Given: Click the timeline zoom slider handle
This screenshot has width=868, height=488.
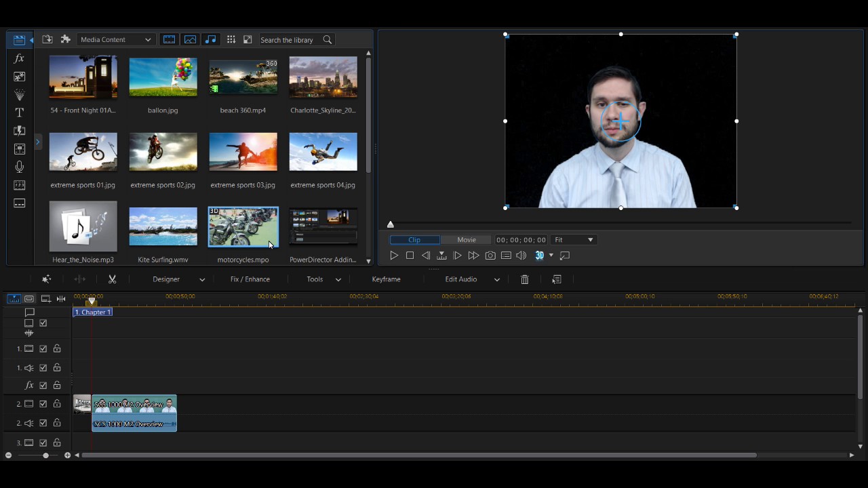Looking at the screenshot, I should pos(45,455).
